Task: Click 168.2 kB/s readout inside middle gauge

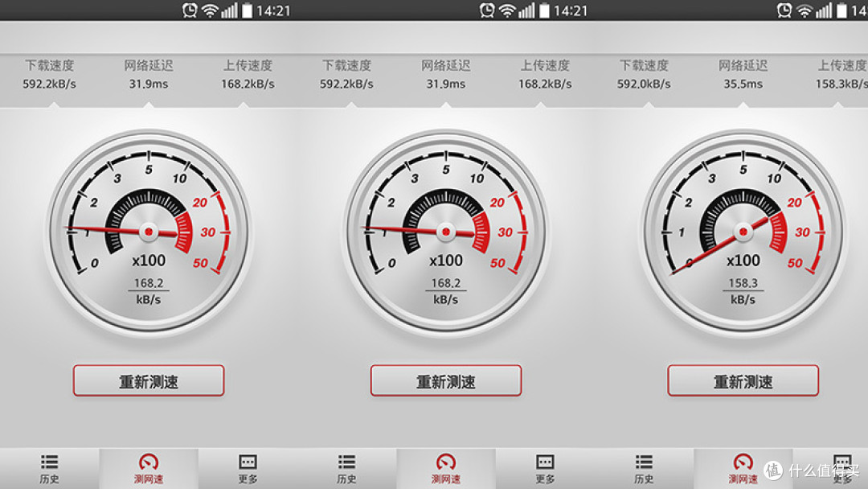Action: tap(445, 291)
